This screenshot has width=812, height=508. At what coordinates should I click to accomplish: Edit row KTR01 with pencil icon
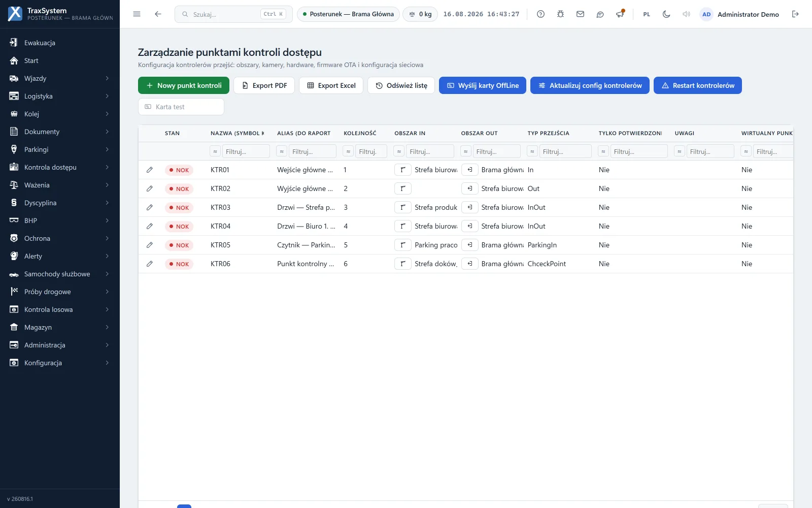pos(149,170)
